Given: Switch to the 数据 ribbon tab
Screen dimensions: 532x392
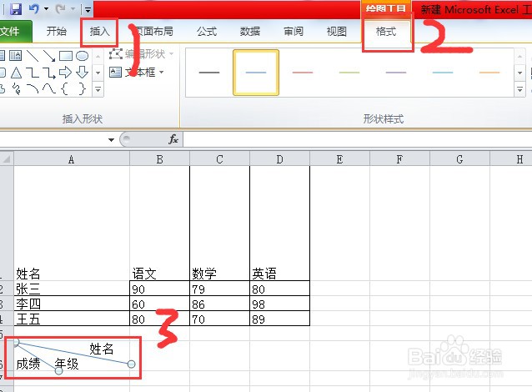Looking at the screenshot, I should (x=250, y=32).
